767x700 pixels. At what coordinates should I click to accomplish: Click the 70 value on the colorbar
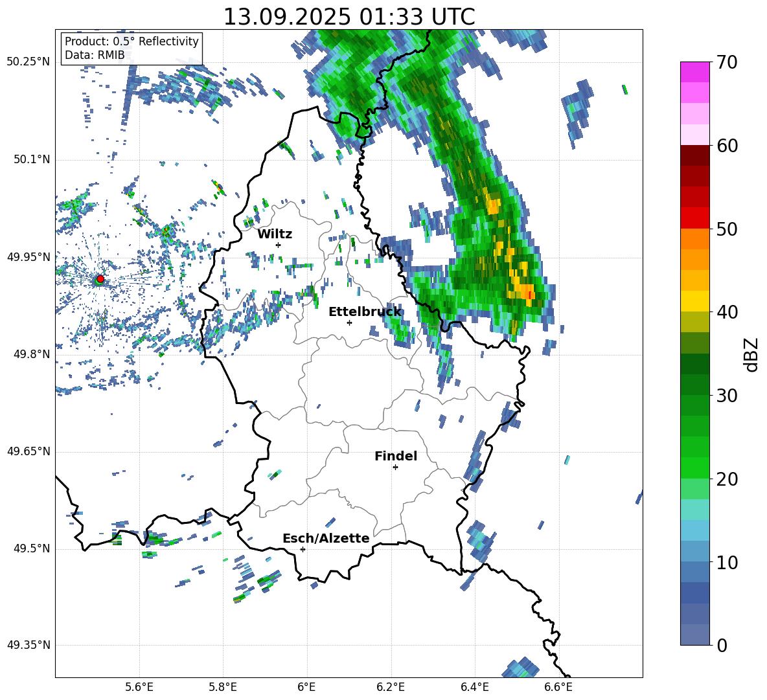(x=726, y=62)
